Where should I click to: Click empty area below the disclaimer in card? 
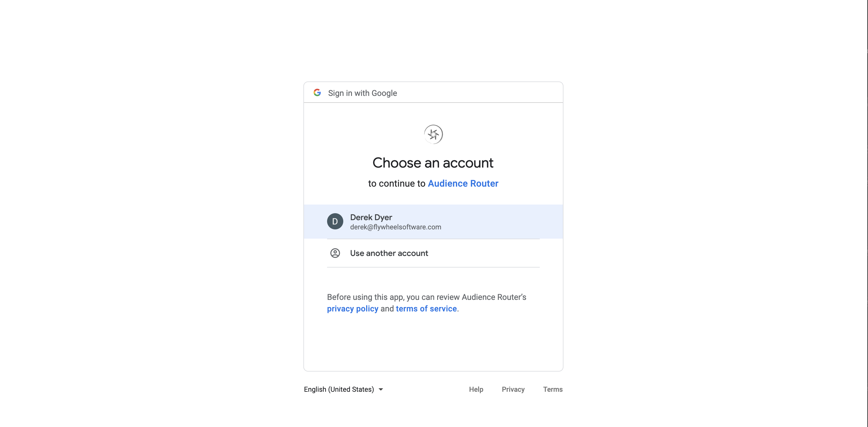pos(433,342)
